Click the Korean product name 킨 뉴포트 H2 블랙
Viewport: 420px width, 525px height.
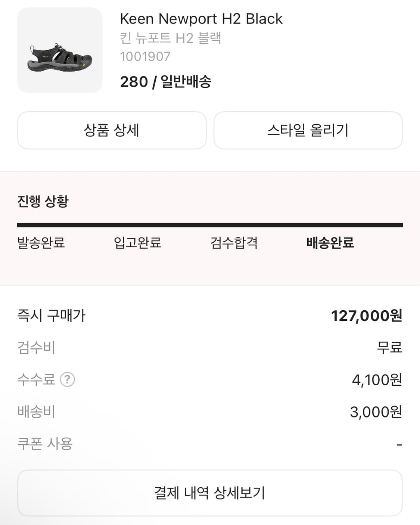point(171,38)
